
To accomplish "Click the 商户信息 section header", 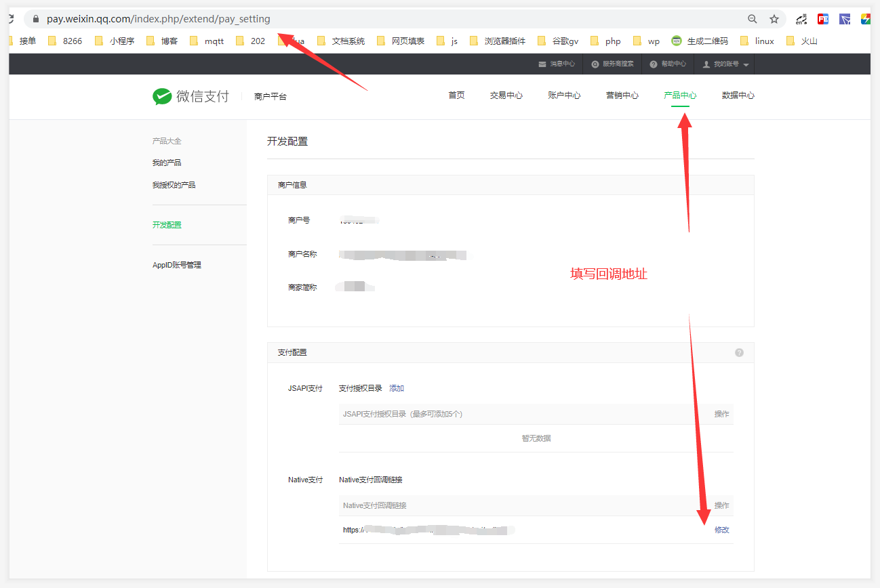I will (292, 185).
